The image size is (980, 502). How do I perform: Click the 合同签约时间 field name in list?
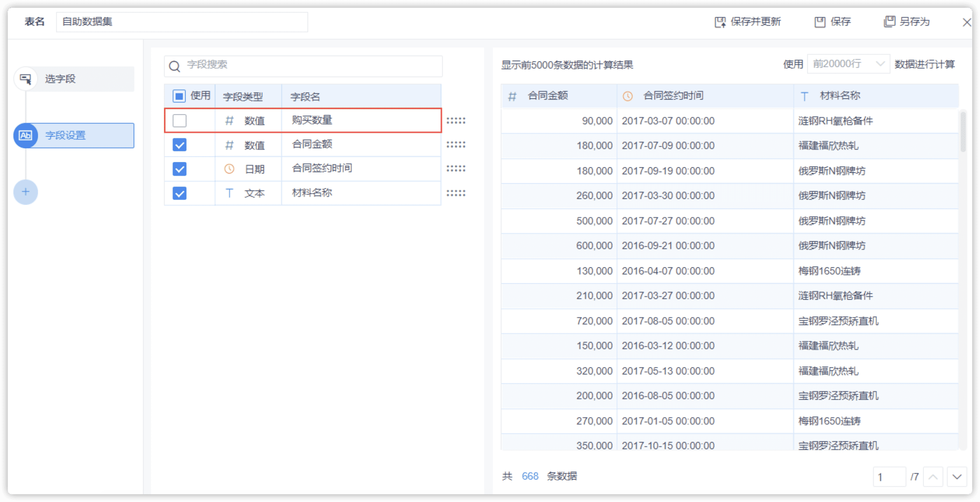pos(322,168)
